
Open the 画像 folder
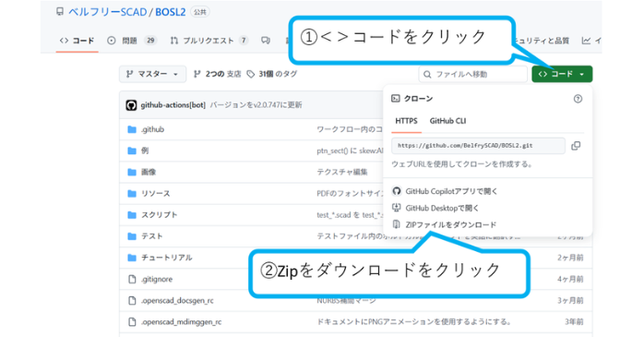click(149, 173)
